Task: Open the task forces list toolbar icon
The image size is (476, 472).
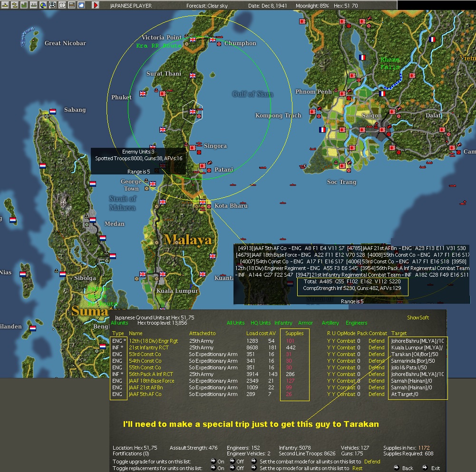Action: pyautogui.click(x=14, y=5)
